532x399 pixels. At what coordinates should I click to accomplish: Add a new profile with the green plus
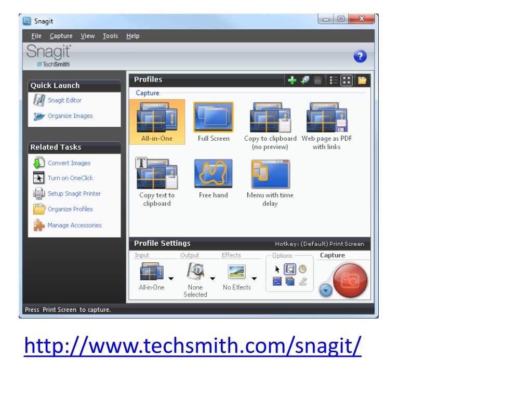[292, 81]
